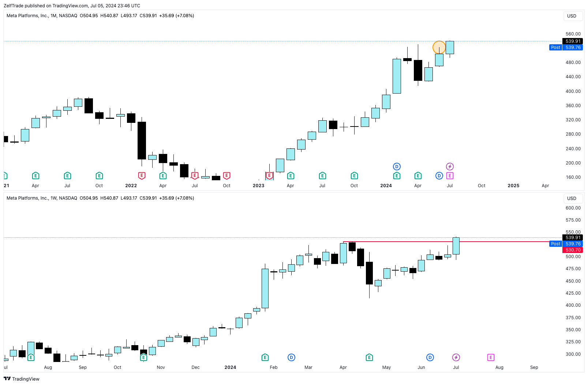Image resolution: width=588 pixels, height=385 pixels.
Task: Click the dividend marker near June on weekly chart
Action: click(430, 357)
